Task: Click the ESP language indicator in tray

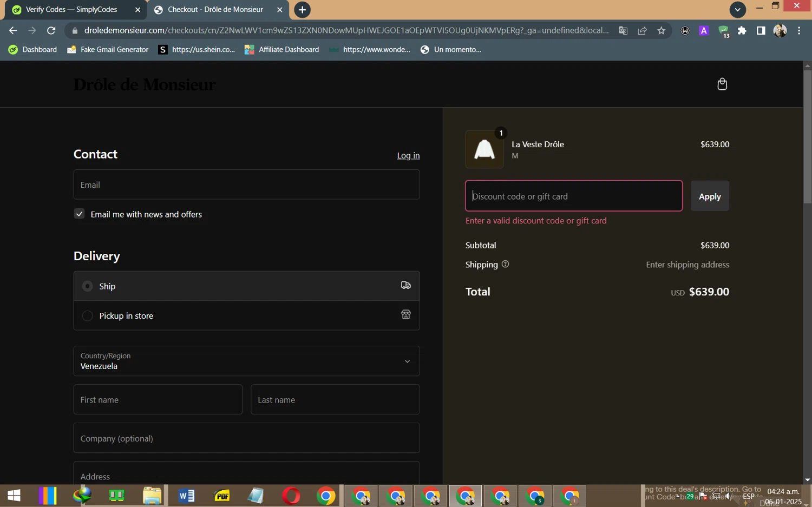Action: (x=749, y=496)
